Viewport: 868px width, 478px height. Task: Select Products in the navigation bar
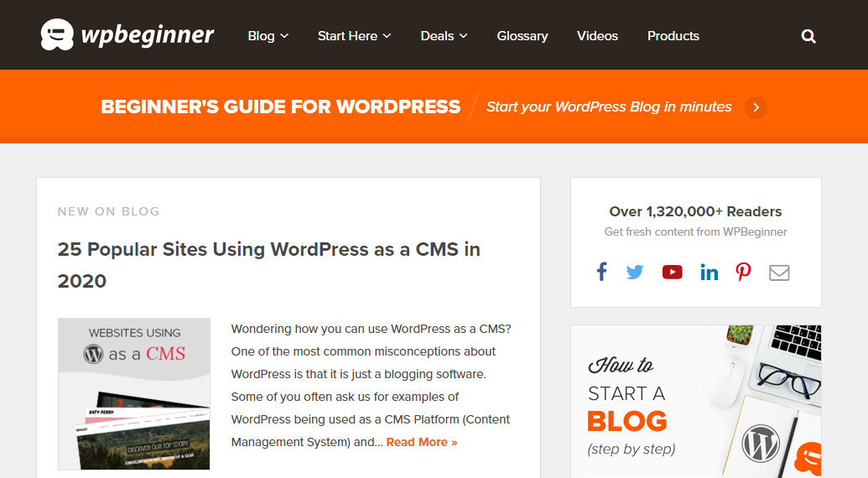[x=673, y=36]
